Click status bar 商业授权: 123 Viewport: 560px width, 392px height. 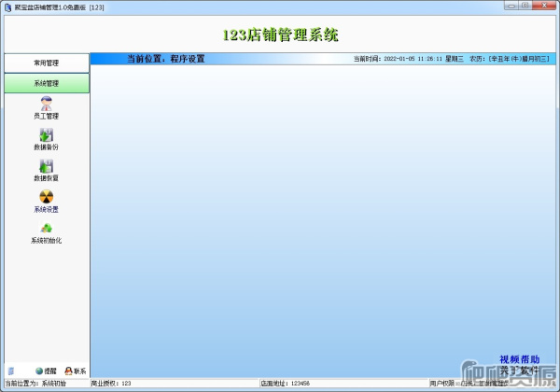(111, 384)
